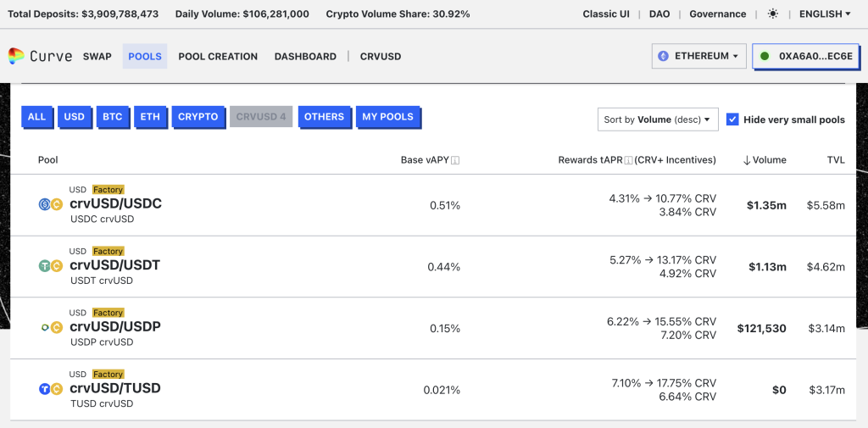The height and width of the screenshot is (428, 868).
Task: Toggle the sun theme icon
Action: 773,14
